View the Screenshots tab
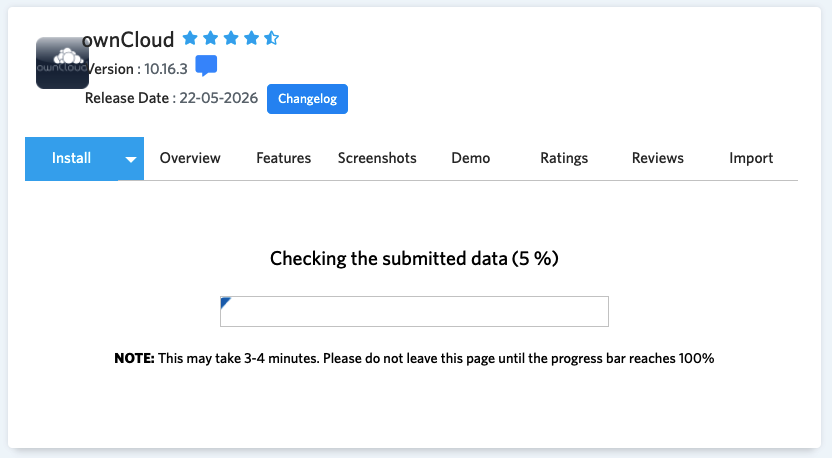The width and height of the screenshot is (832, 458). 377,158
